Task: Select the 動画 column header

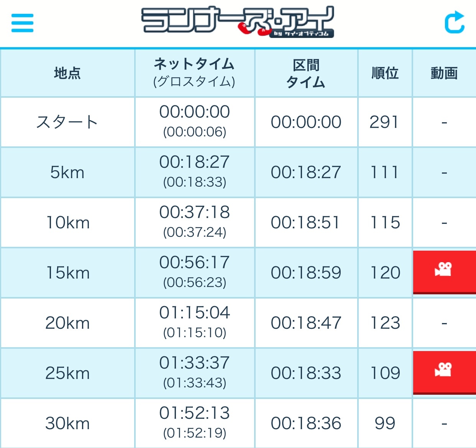Action: (x=444, y=73)
